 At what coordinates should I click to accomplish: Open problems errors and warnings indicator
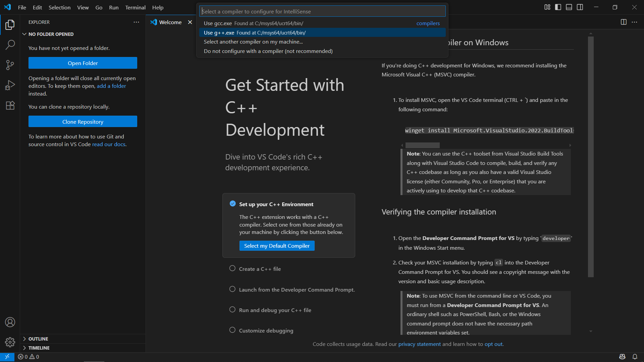click(x=29, y=357)
